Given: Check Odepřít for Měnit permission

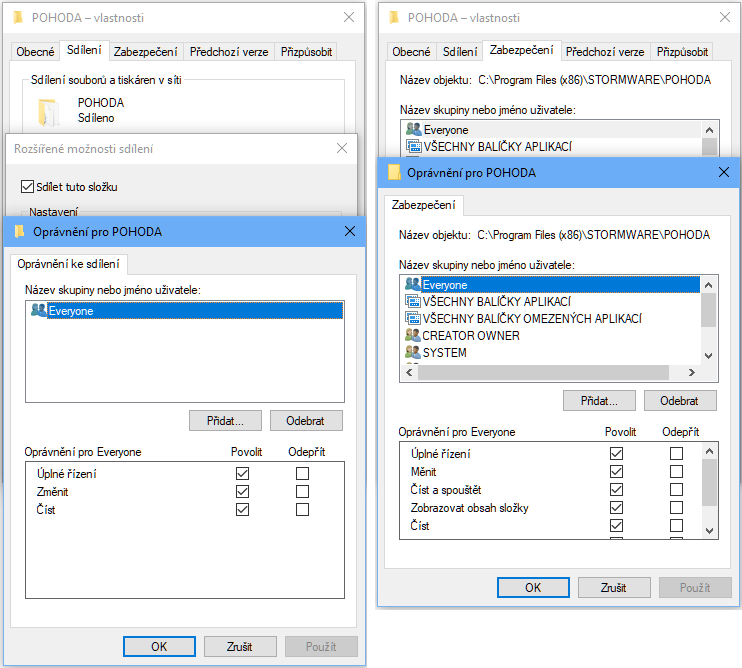Looking at the screenshot, I should 676,472.
